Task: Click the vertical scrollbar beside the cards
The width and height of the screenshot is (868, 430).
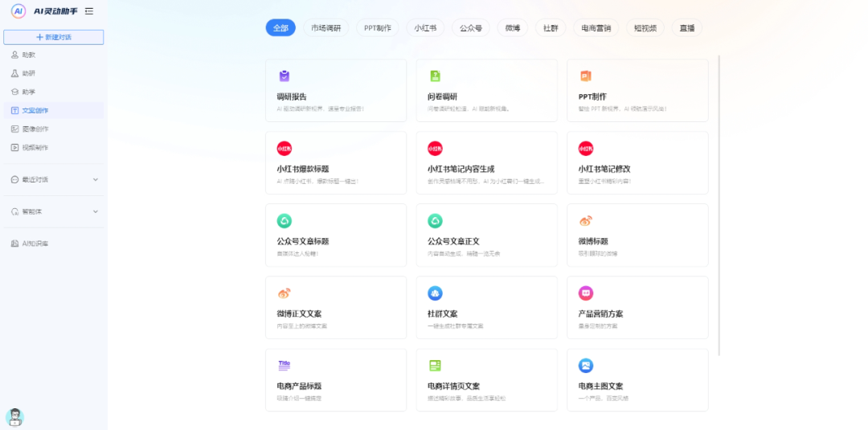Action: coord(719,201)
